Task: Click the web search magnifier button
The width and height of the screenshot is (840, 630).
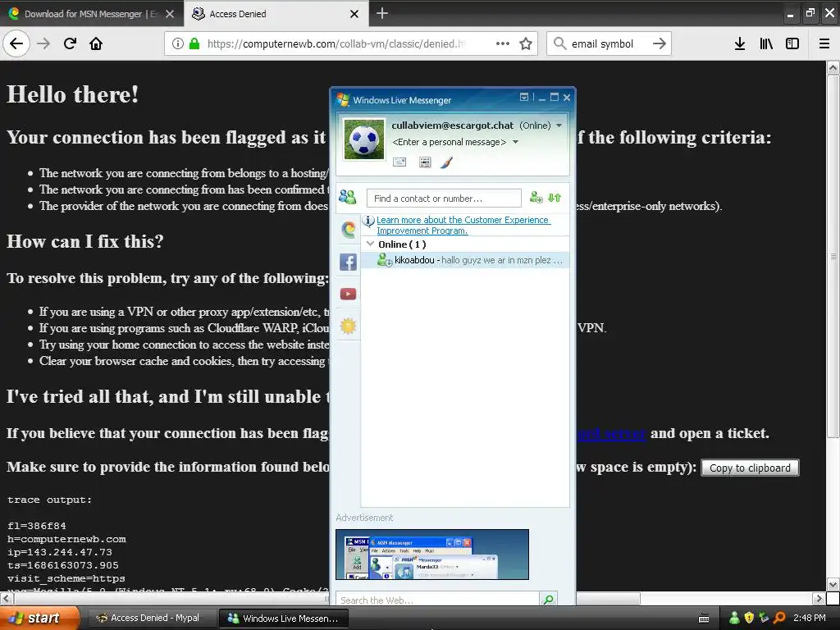Action: click(548, 600)
